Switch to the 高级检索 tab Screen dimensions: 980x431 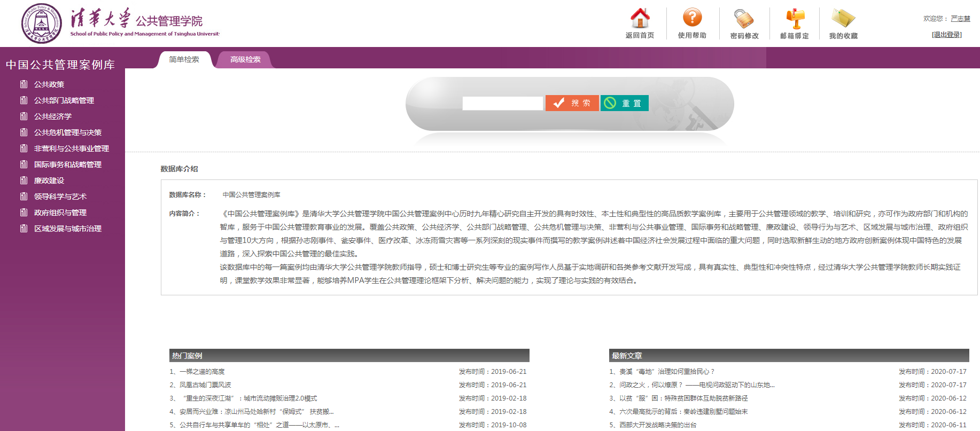click(x=245, y=60)
